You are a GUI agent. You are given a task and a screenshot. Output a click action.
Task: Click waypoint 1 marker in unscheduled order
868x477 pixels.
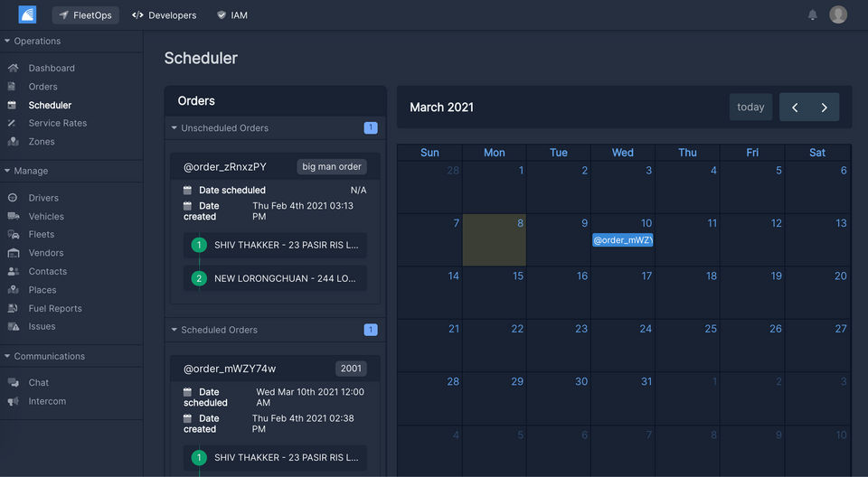pos(199,245)
